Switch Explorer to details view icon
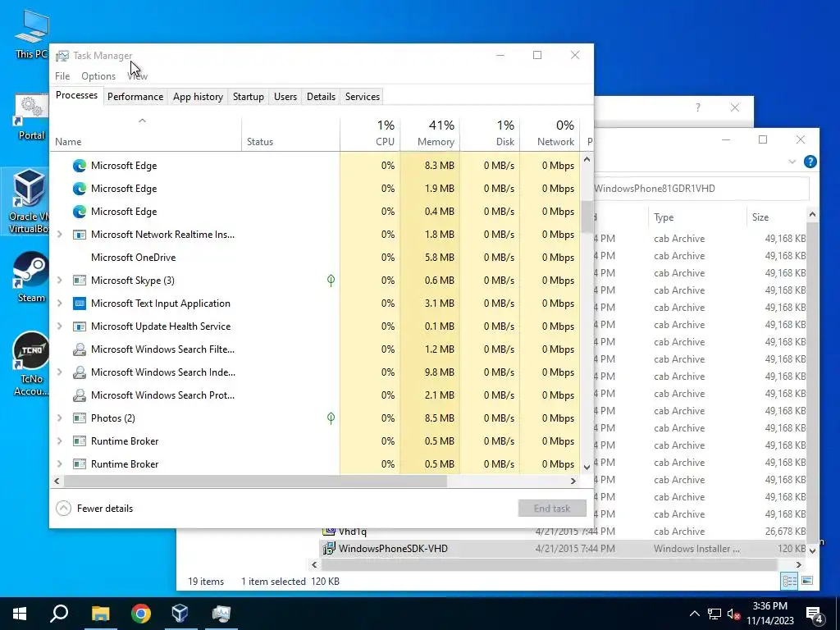This screenshot has width=840, height=630. [x=790, y=581]
